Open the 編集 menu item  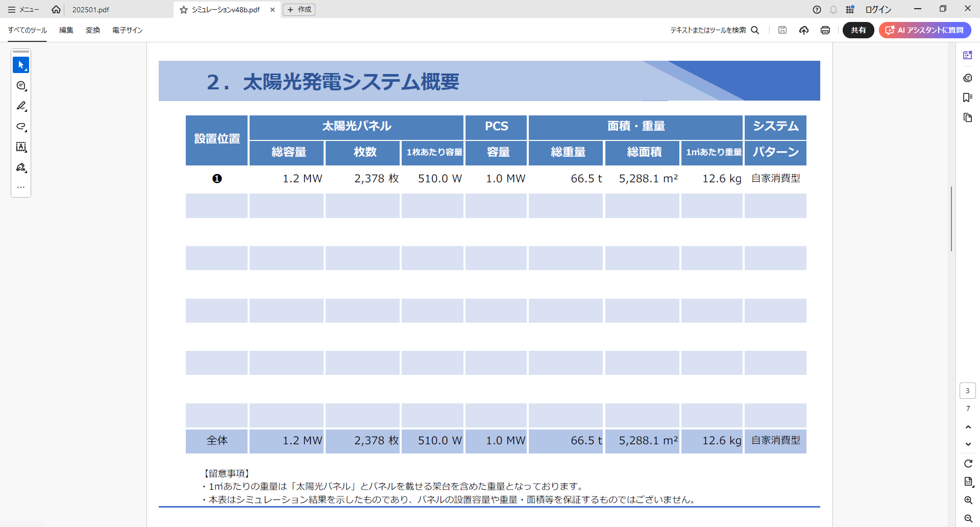point(66,30)
